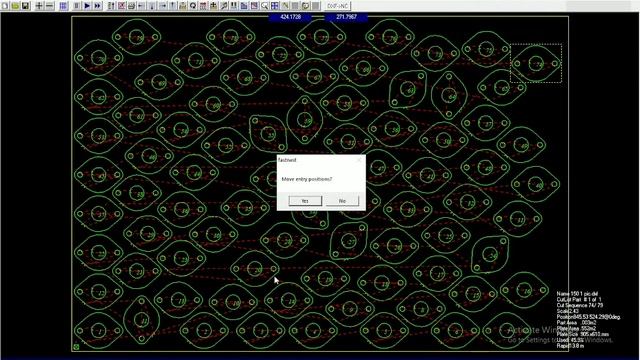Click the X coordinate readout 424.1728

click(290, 17)
